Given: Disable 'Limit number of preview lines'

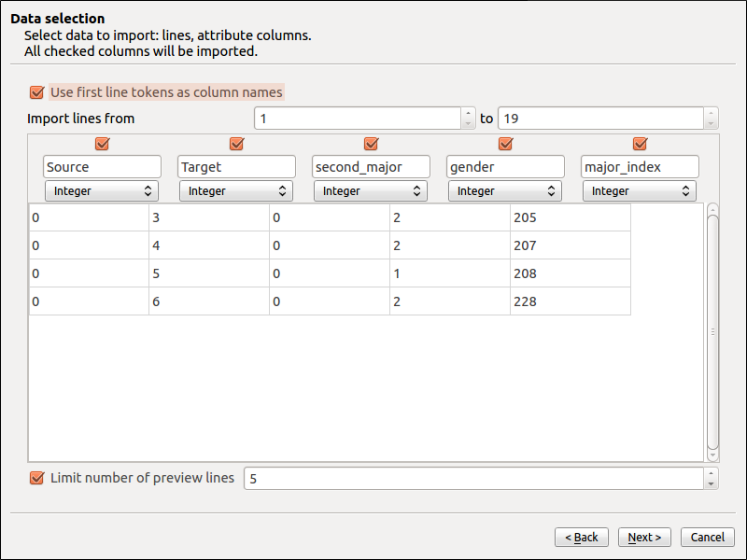Looking at the screenshot, I should coord(37,478).
